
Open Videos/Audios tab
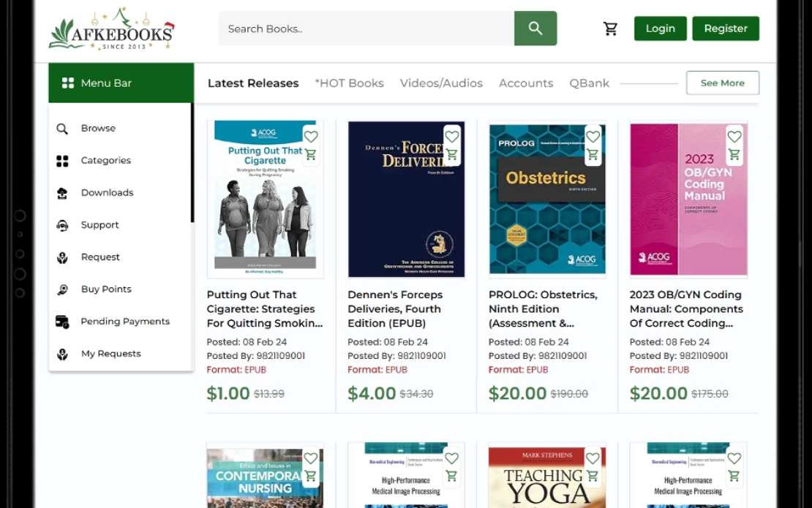[441, 83]
